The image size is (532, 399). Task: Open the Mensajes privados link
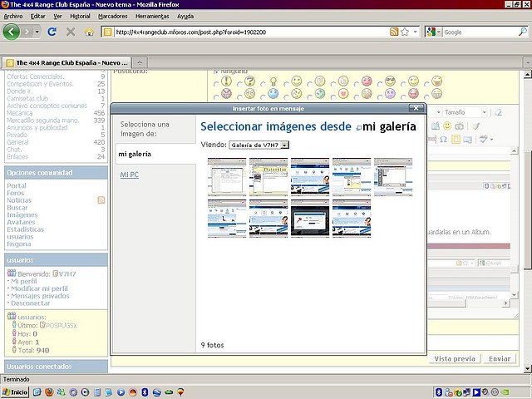pyautogui.click(x=40, y=296)
